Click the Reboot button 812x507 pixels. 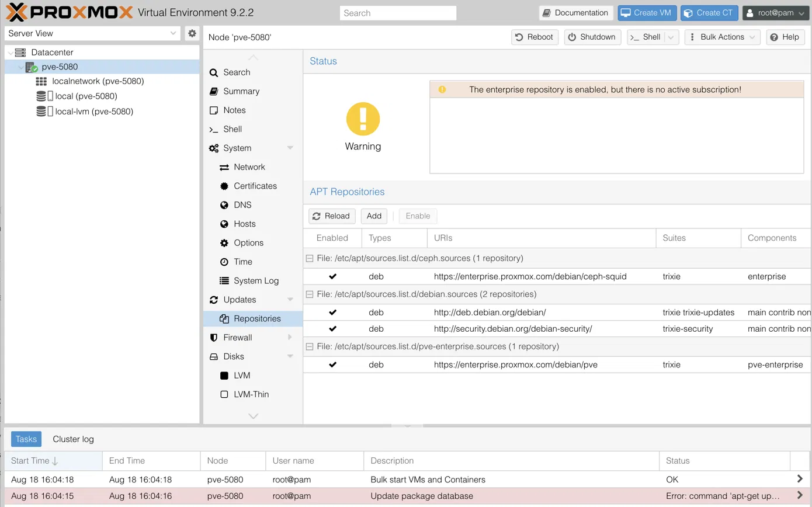point(535,37)
